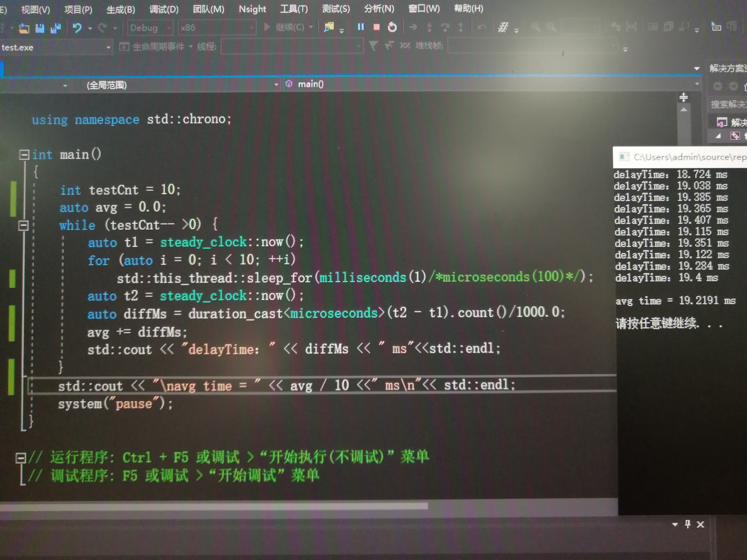Click the Save All icon
The width and height of the screenshot is (747, 560).
56,28
